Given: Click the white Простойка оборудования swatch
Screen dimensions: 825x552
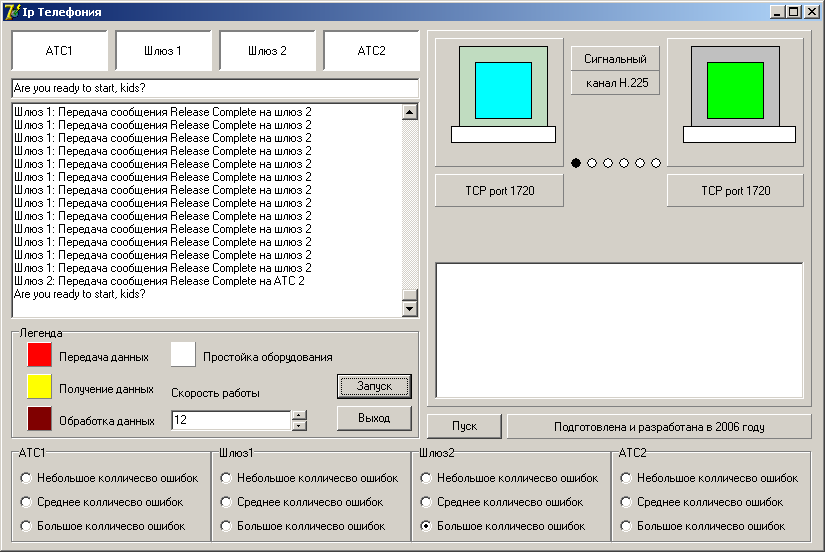Looking at the screenshot, I should pyautogui.click(x=183, y=354).
